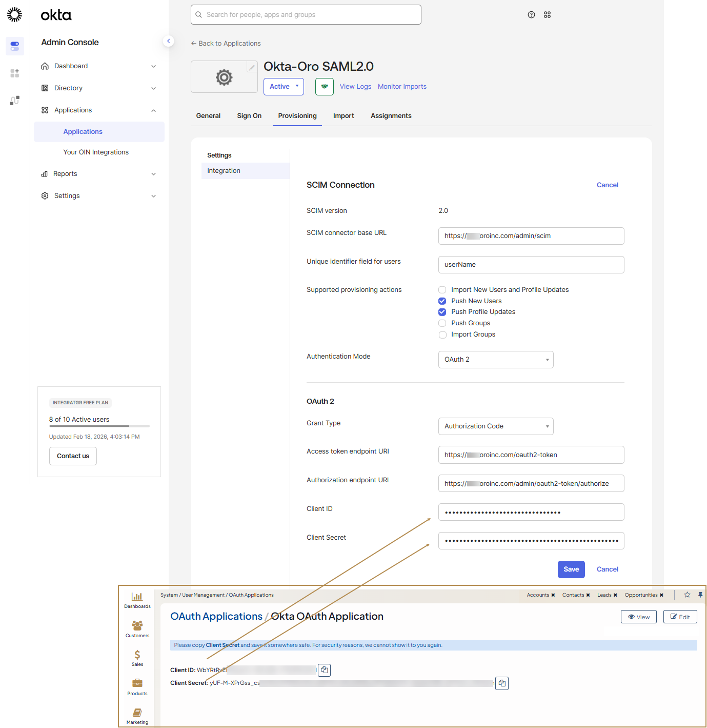Open the View Logs link
This screenshot has height=728, width=707.
[x=355, y=87]
